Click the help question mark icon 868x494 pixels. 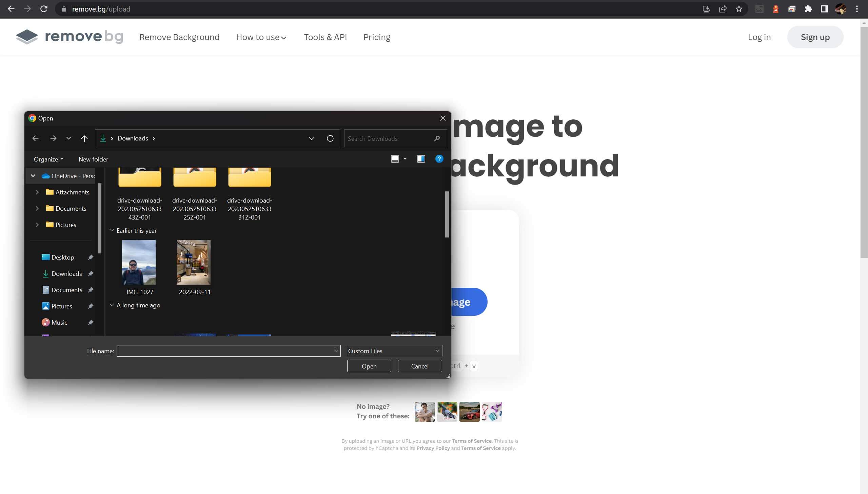click(439, 159)
